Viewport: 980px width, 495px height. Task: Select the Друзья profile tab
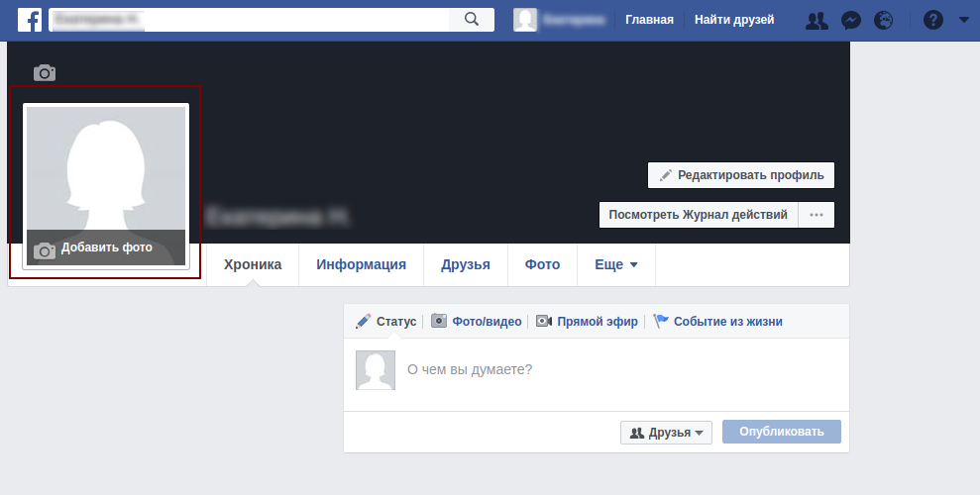(x=466, y=264)
